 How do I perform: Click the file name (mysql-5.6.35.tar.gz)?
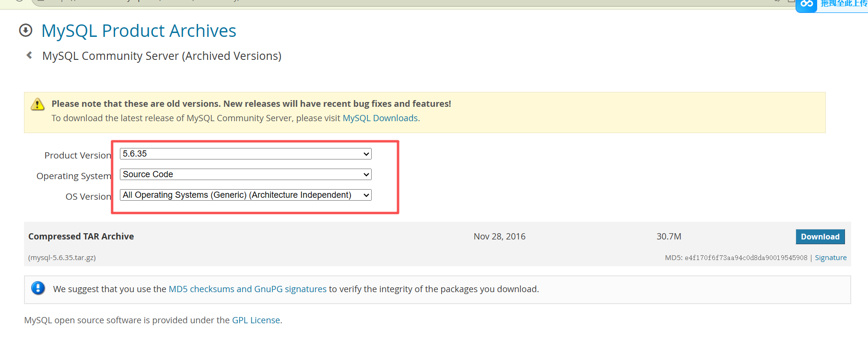[x=62, y=258]
